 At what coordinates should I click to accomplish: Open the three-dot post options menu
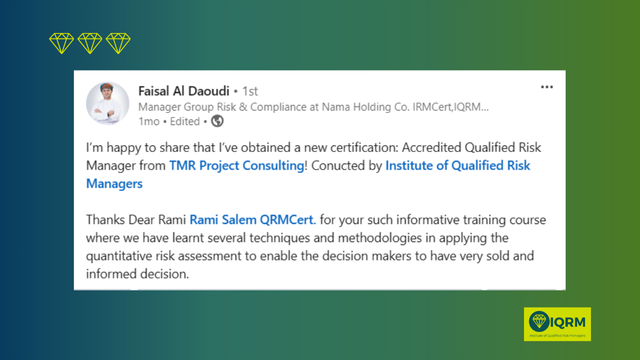click(x=547, y=87)
